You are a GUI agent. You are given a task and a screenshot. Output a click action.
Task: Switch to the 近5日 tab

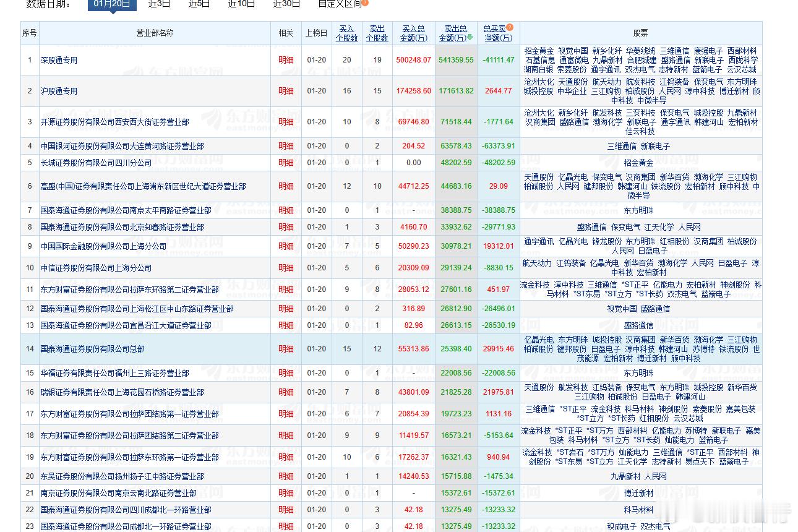click(x=199, y=3)
